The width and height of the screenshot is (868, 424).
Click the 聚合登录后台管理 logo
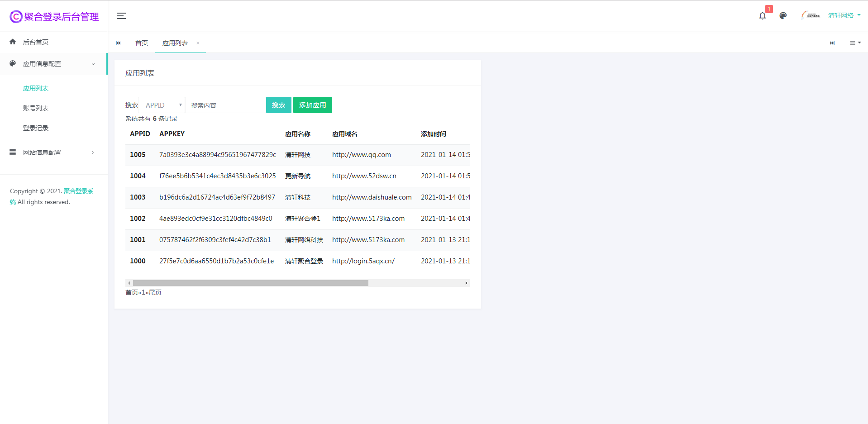[54, 17]
